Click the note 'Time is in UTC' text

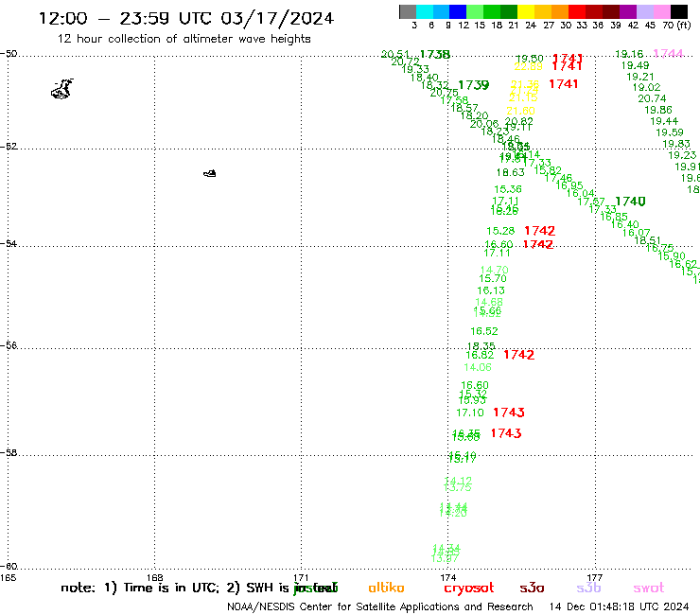[171, 588]
